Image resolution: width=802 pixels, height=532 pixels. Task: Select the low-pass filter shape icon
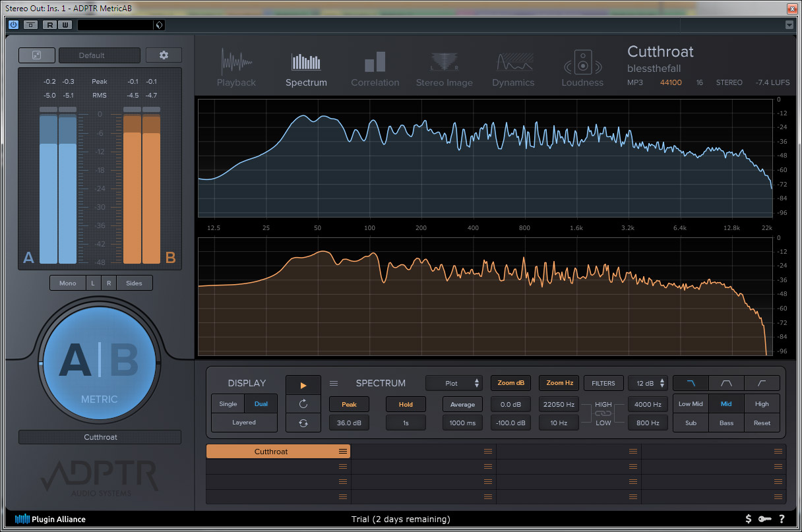(x=691, y=383)
